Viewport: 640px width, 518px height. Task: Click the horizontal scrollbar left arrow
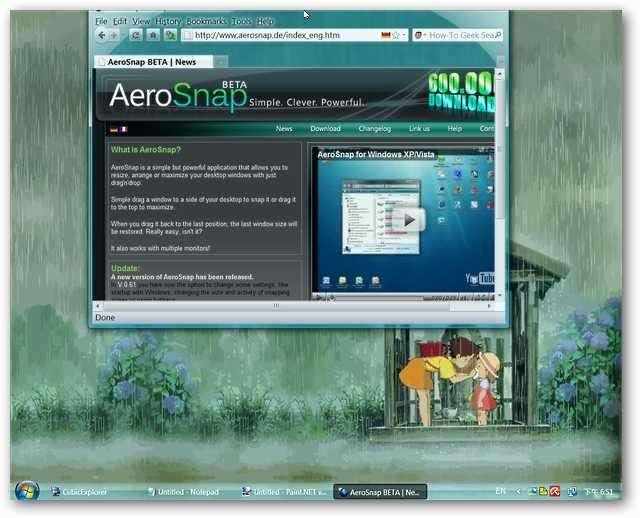point(98,306)
